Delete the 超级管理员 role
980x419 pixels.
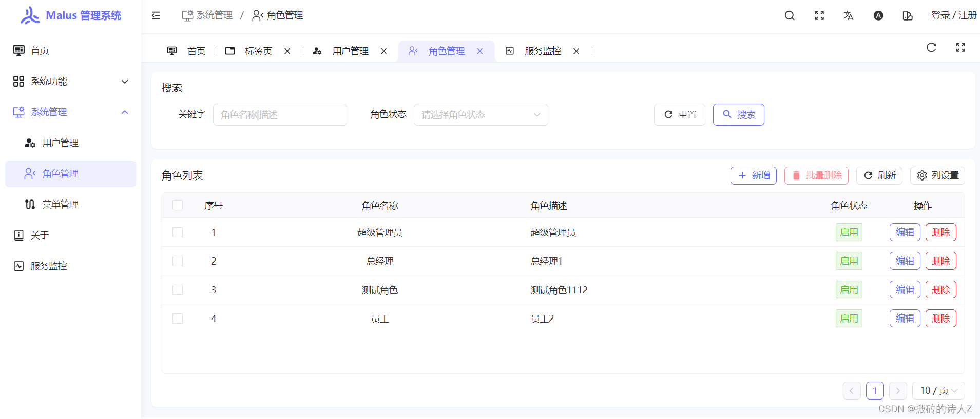(x=941, y=232)
